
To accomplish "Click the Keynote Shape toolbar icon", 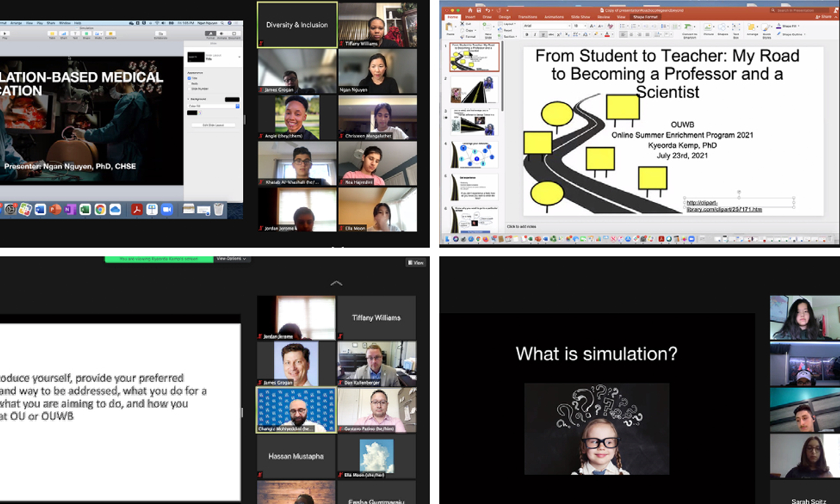I will tap(86, 34).
